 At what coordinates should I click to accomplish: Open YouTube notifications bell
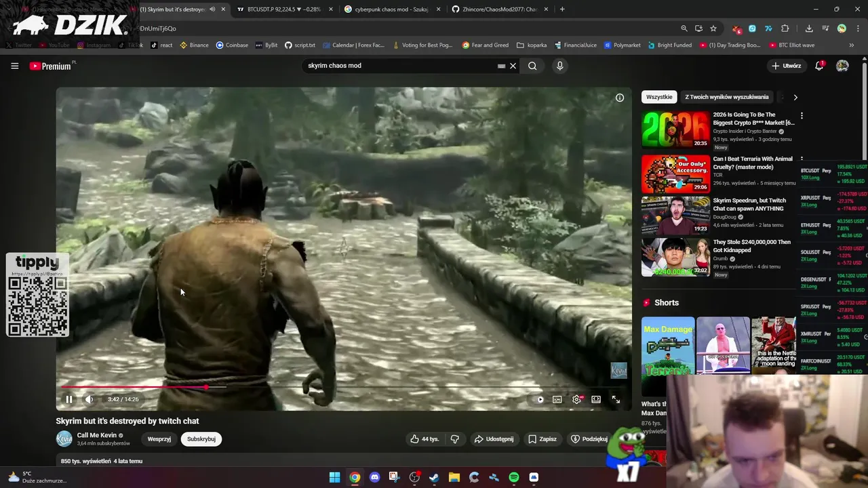pos(819,66)
